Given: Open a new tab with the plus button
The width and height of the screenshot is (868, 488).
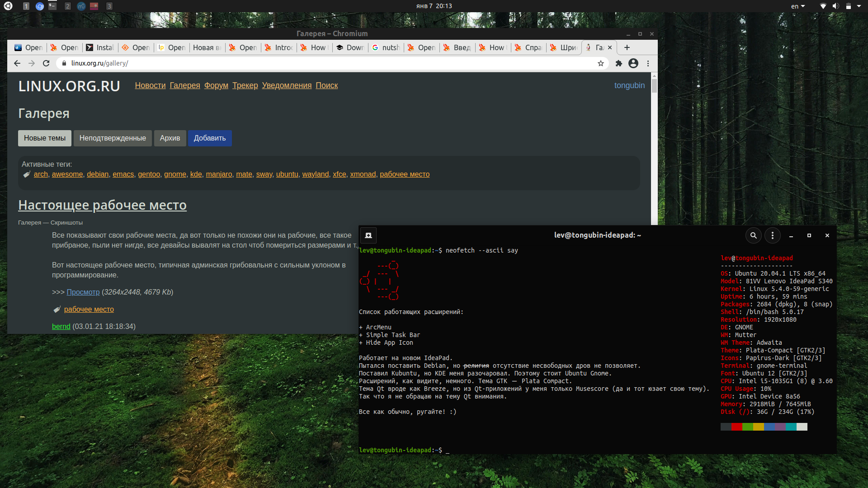Looking at the screenshot, I should click(x=627, y=47).
